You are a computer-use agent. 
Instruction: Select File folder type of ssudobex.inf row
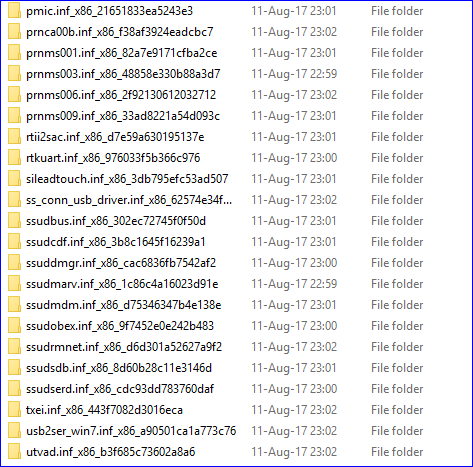tap(397, 326)
